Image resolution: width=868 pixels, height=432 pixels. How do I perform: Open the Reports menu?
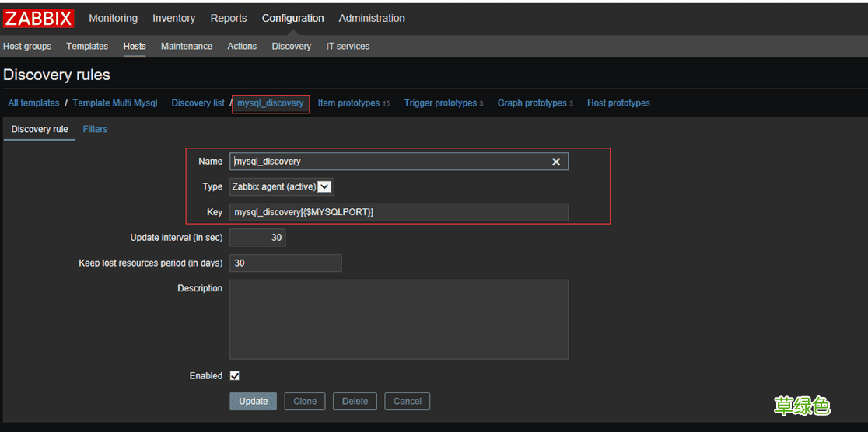click(229, 18)
